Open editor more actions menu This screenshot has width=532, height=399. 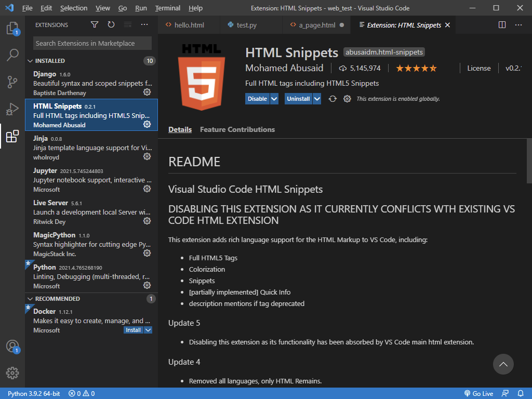[518, 25]
